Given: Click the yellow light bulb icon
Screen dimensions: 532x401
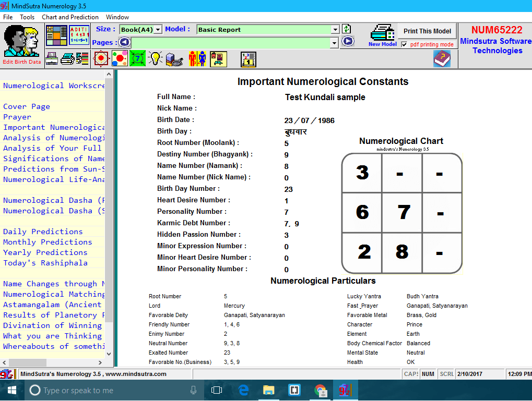Looking at the screenshot, I should coord(156,58).
